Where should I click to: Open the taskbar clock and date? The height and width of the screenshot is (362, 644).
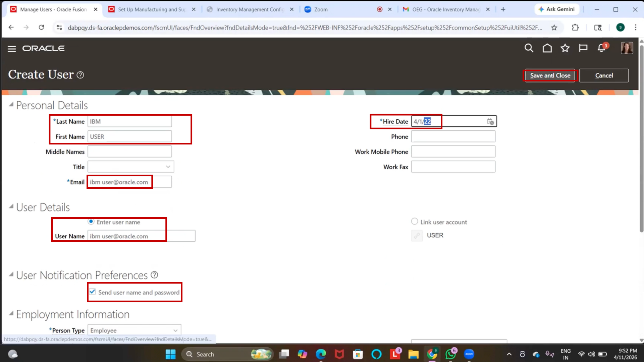(x=625, y=354)
